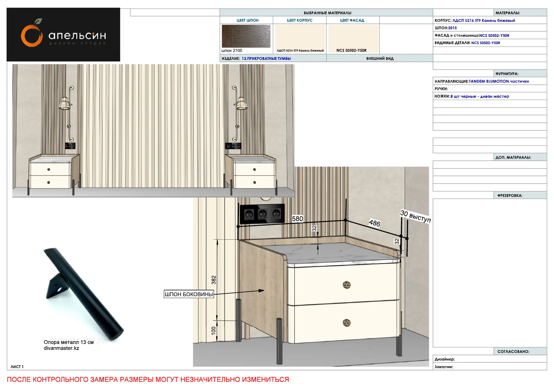Click the 13.ПРИКРОВАТНЫЕ ТУМБЫ product name
This screenshot has height=392, width=554.
(266, 58)
